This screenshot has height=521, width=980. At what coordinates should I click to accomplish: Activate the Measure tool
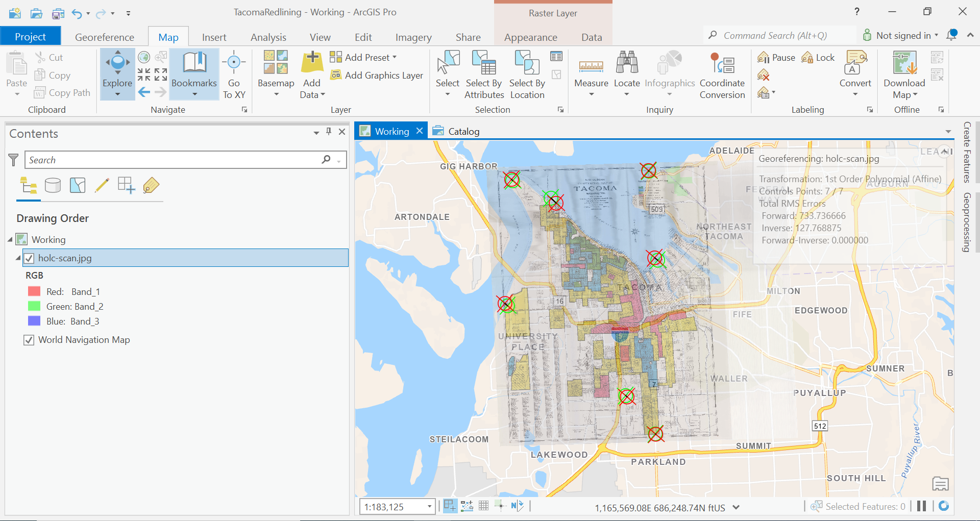pyautogui.click(x=591, y=74)
